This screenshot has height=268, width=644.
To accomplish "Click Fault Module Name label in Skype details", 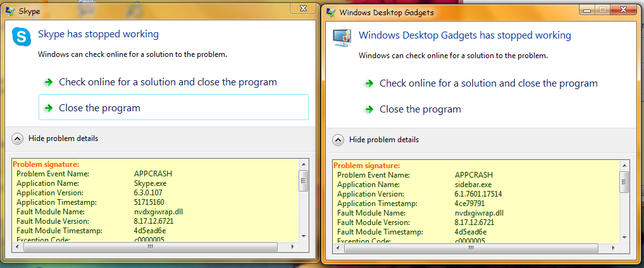I will click(51, 212).
